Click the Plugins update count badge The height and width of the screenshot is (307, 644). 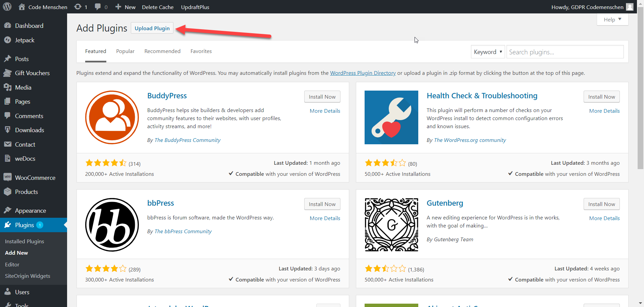(x=40, y=225)
